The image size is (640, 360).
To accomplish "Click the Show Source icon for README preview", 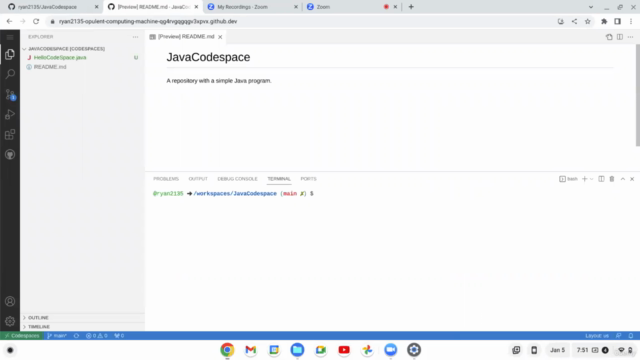I will pyautogui.click(x=609, y=37).
